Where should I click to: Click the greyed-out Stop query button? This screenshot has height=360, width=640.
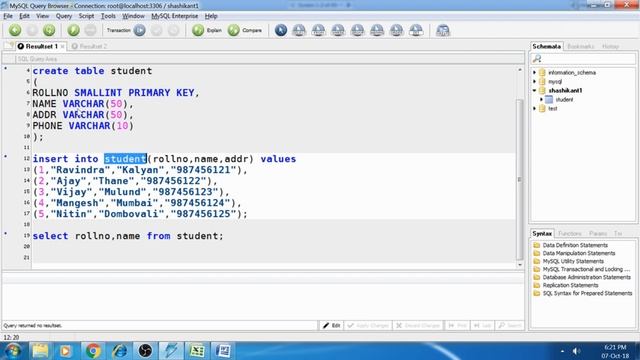point(91,30)
